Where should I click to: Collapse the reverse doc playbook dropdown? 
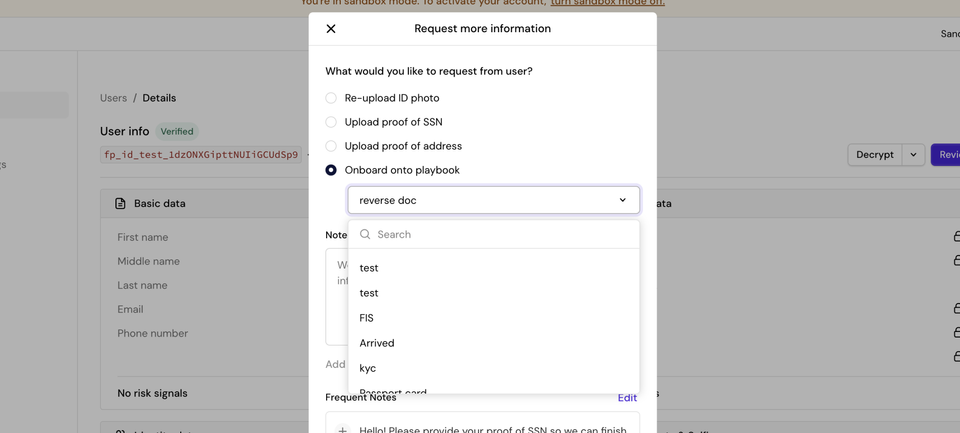click(622, 200)
